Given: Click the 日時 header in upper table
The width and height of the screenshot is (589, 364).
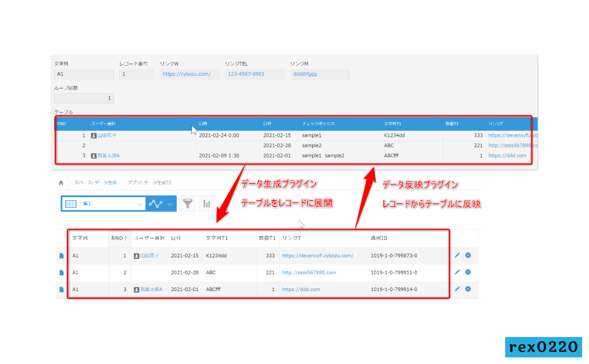Looking at the screenshot, I should pos(203,124).
